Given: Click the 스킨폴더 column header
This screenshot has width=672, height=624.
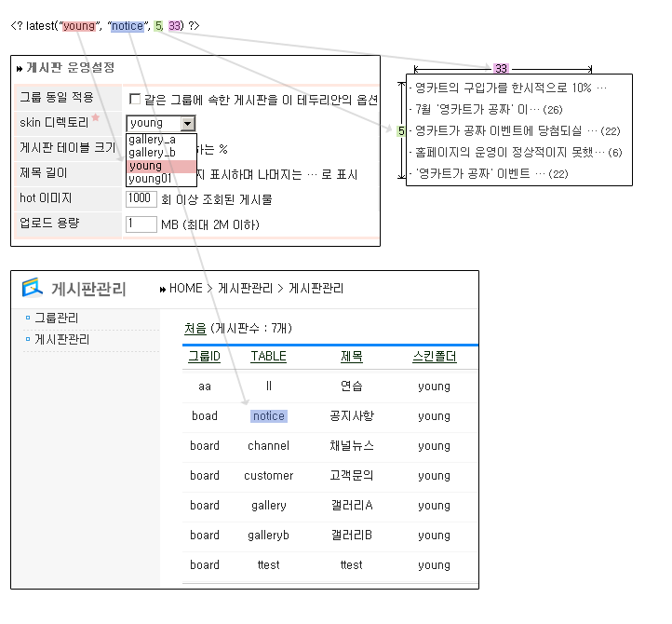Looking at the screenshot, I should click(x=434, y=357).
